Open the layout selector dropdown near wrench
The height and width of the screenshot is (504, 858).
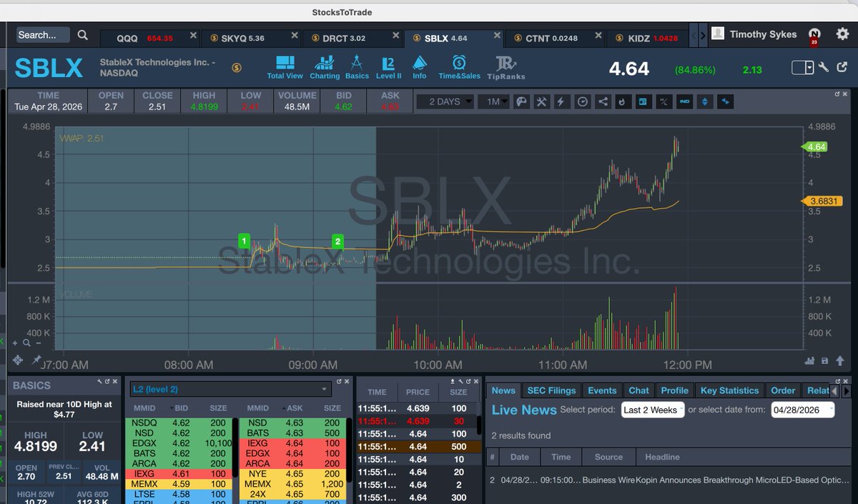(804, 67)
